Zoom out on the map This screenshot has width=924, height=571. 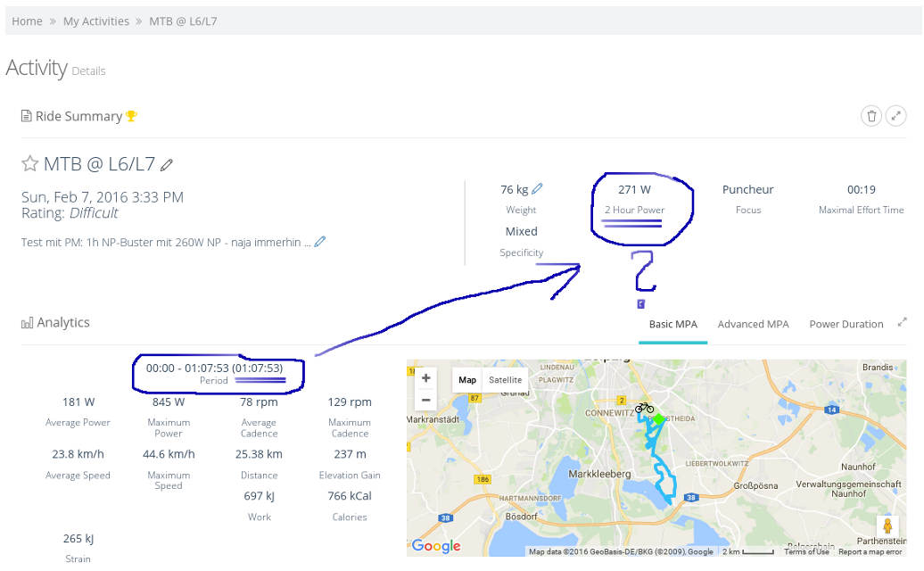point(426,399)
